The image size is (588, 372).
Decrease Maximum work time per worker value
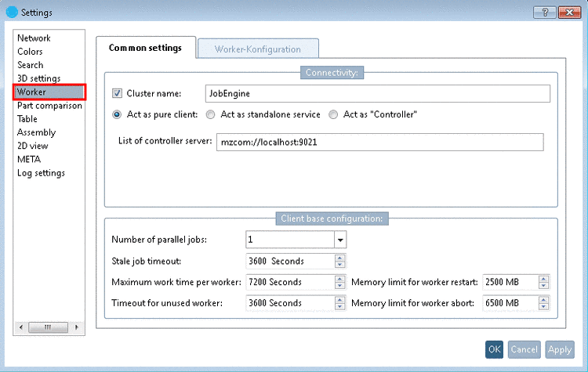coord(339,286)
